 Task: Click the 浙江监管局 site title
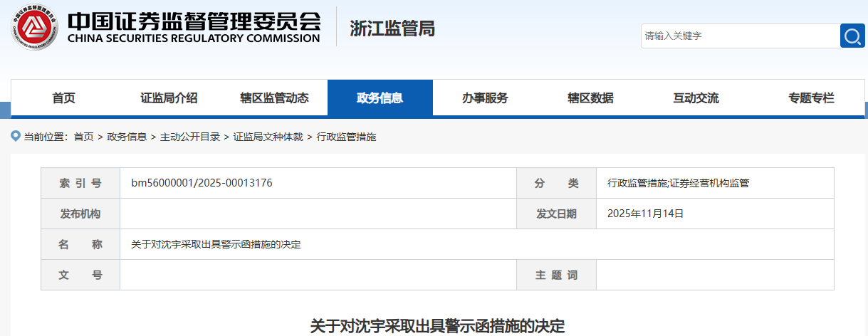coord(392,28)
